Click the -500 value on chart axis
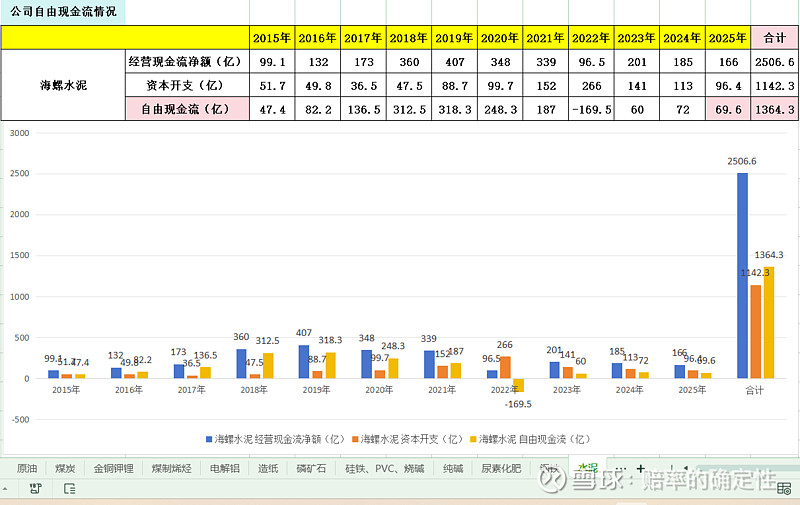Viewport: 800px width, 505px height. click(x=19, y=420)
